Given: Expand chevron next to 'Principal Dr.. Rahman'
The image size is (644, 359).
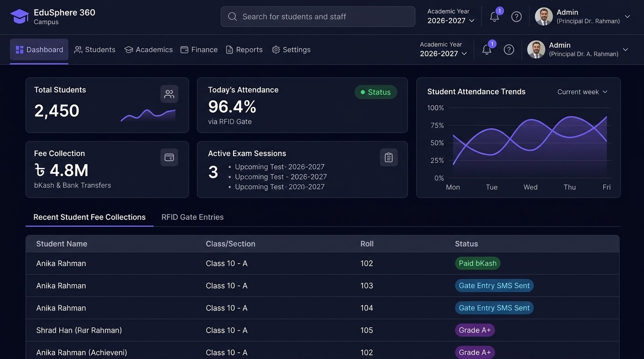Looking at the screenshot, I should (x=628, y=16).
